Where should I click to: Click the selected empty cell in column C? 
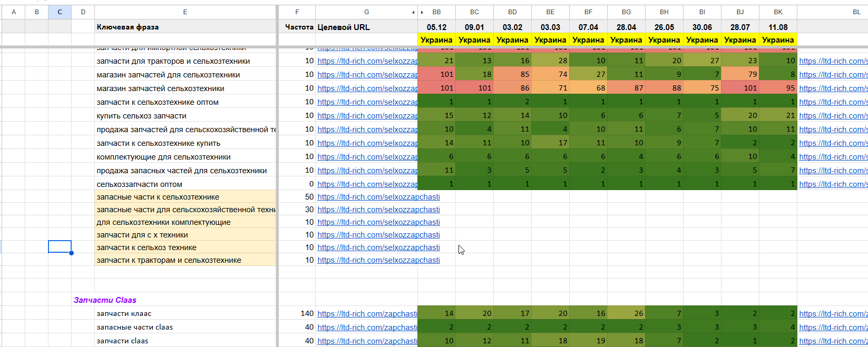60,247
